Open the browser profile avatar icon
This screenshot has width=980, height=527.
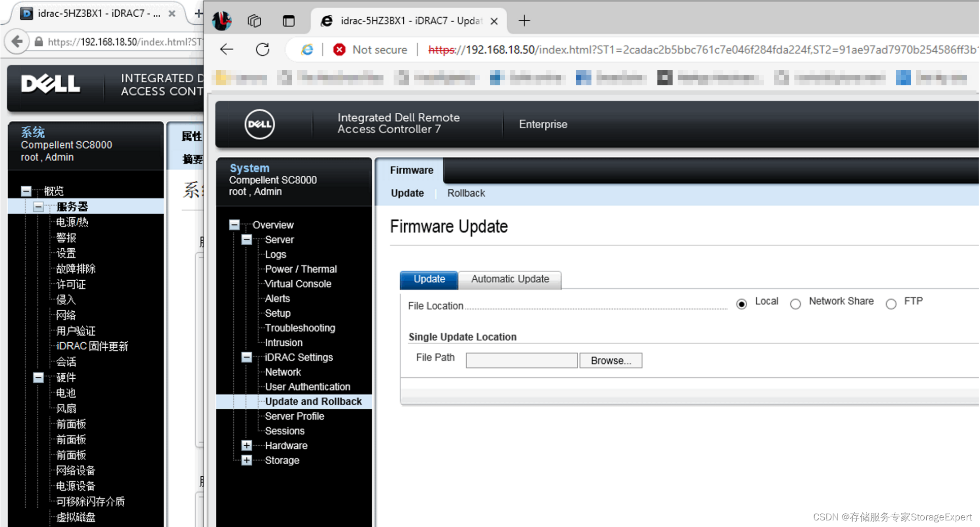[222, 21]
